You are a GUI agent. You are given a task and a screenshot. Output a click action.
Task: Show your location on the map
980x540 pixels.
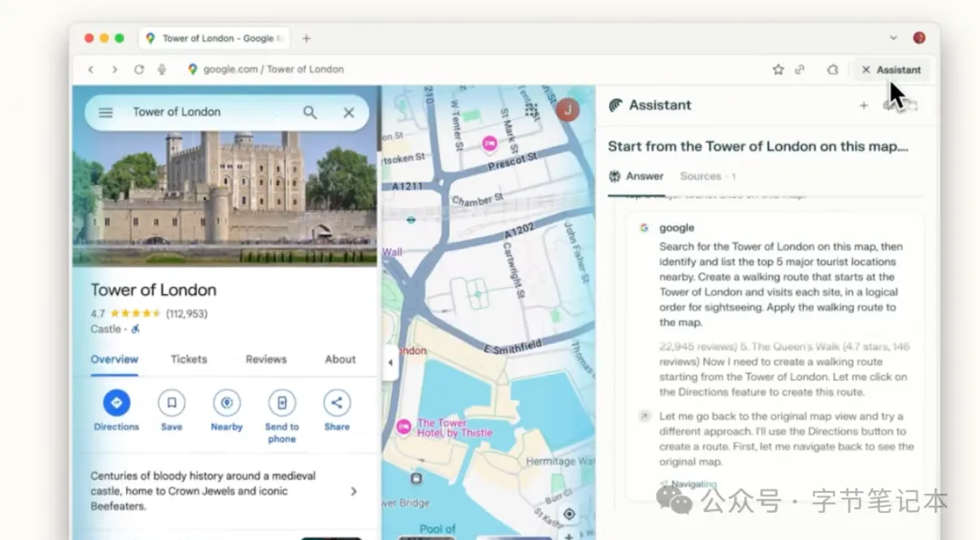(x=569, y=514)
